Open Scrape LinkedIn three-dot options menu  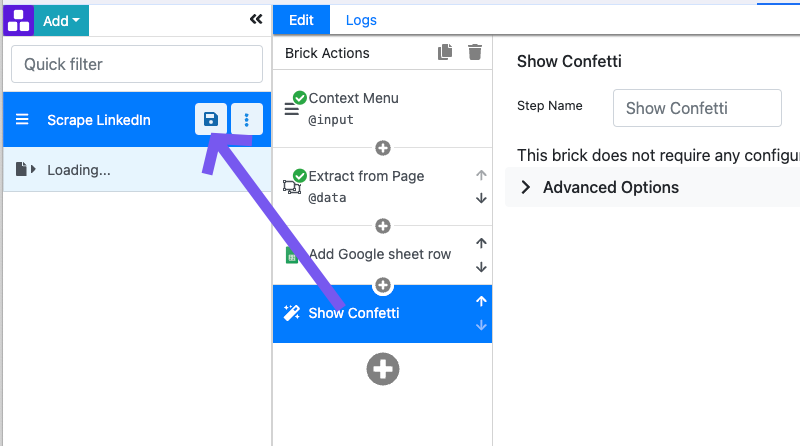(247, 120)
